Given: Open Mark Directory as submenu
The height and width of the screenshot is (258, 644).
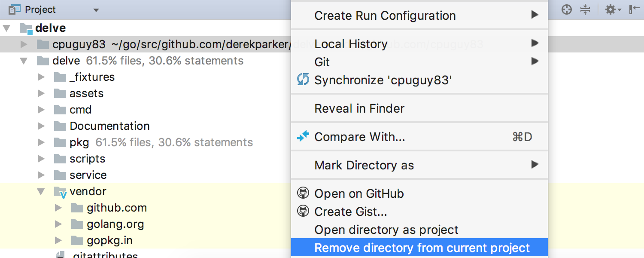Looking at the screenshot, I should (x=419, y=165).
